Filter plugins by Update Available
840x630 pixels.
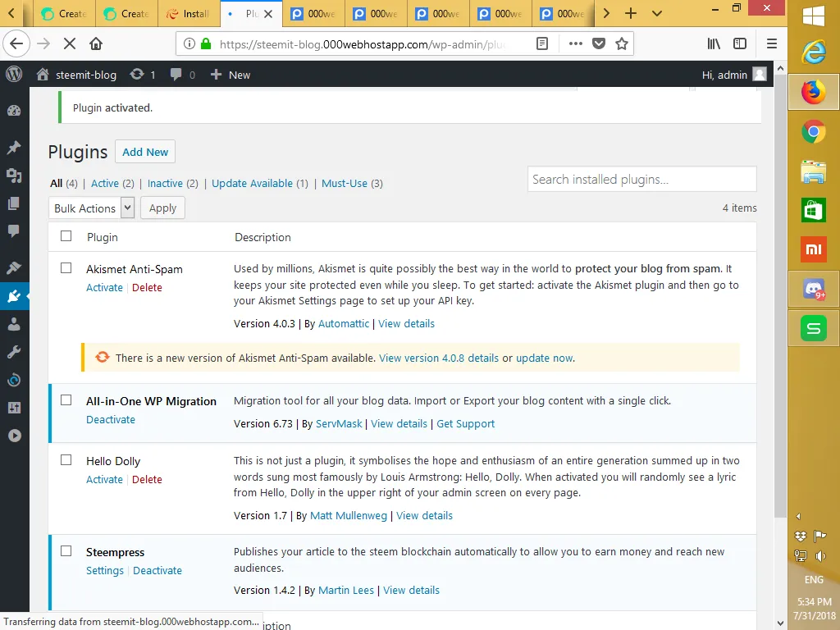tap(252, 183)
